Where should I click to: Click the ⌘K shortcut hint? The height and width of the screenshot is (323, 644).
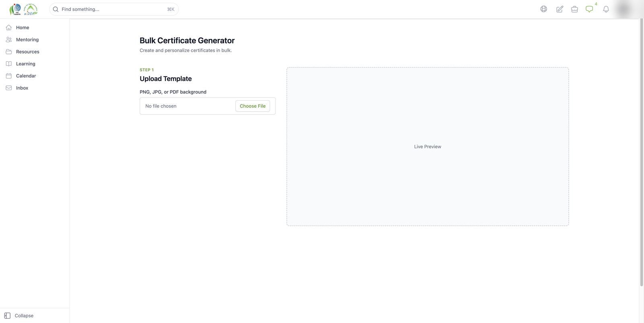[x=171, y=9]
